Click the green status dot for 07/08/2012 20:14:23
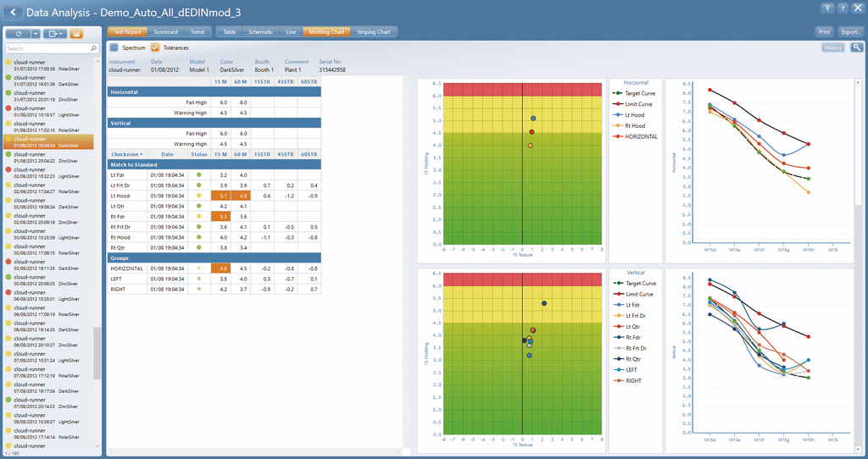This screenshot has height=459, width=868. tap(8, 400)
